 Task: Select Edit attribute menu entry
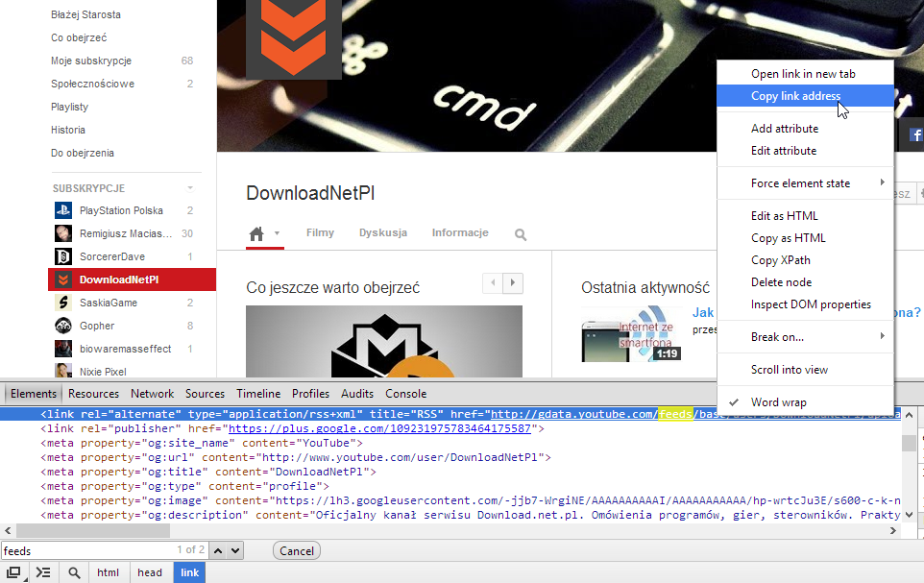click(805, 151)
